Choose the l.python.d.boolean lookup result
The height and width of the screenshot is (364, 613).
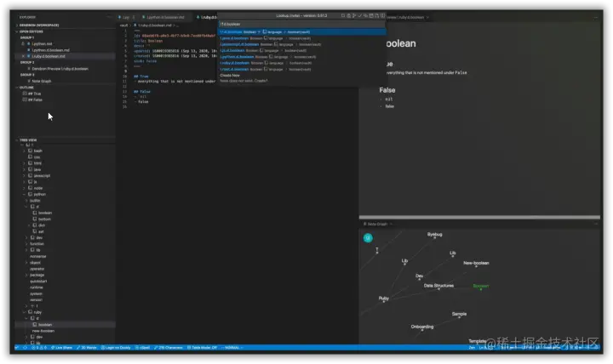click(301, 57)
